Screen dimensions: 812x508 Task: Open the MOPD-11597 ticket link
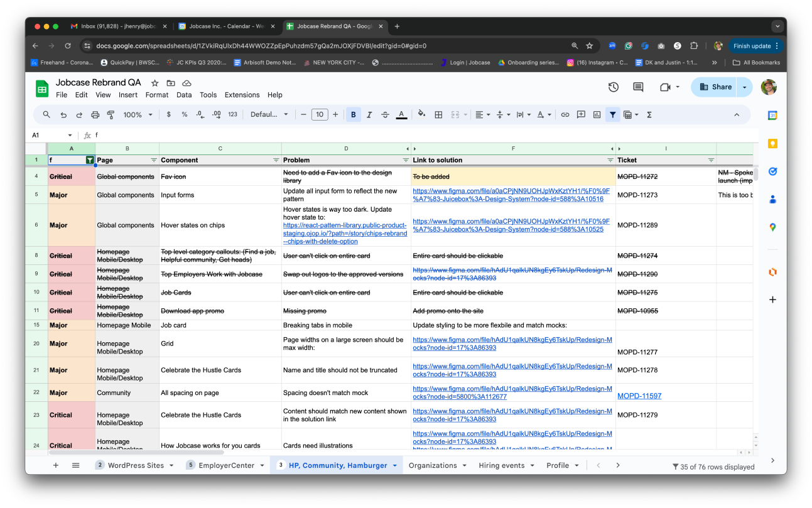(639, 396)
